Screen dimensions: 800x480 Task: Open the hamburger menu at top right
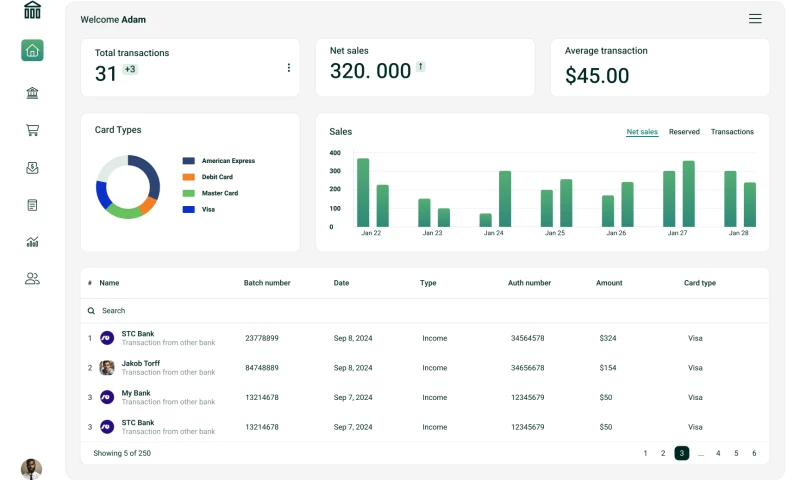click(x=755, y=19)
